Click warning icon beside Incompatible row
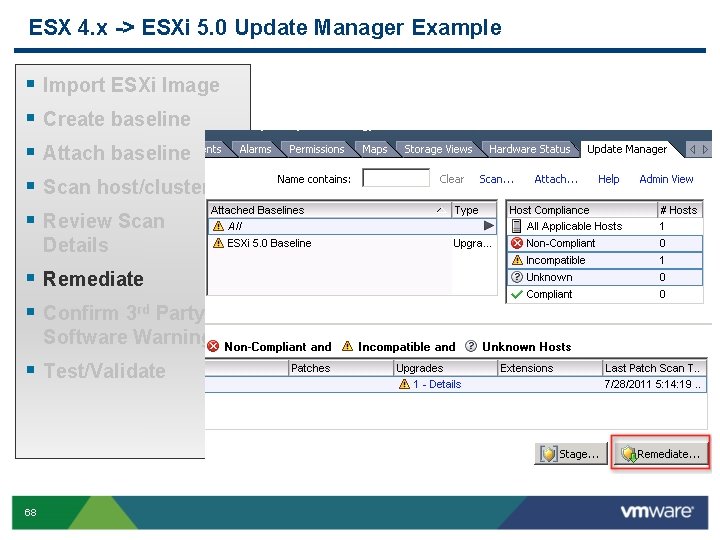This screenshot has width=720, height=540. point(517,260)
